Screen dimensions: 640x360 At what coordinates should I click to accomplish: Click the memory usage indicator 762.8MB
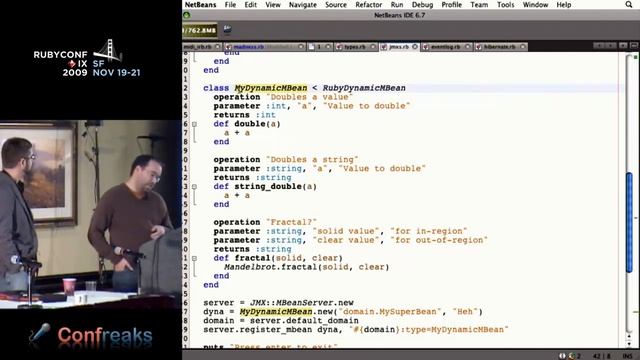pos(200,30)
